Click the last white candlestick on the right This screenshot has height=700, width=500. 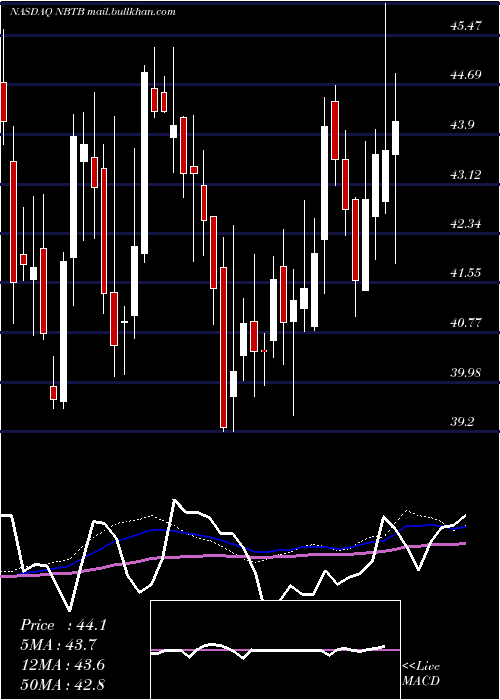coord(396,138)
